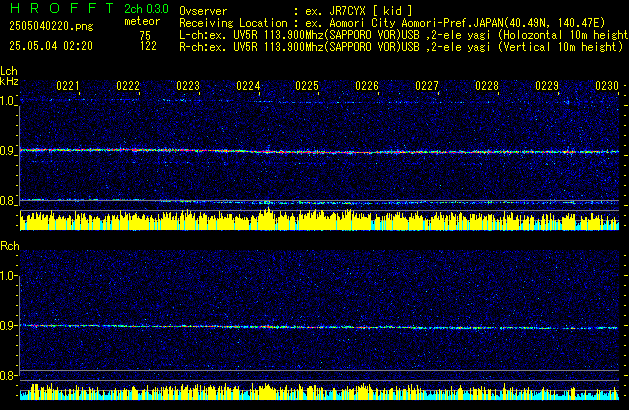
Task: Select the 0222 time marker
Action: [x=128, y=86]
